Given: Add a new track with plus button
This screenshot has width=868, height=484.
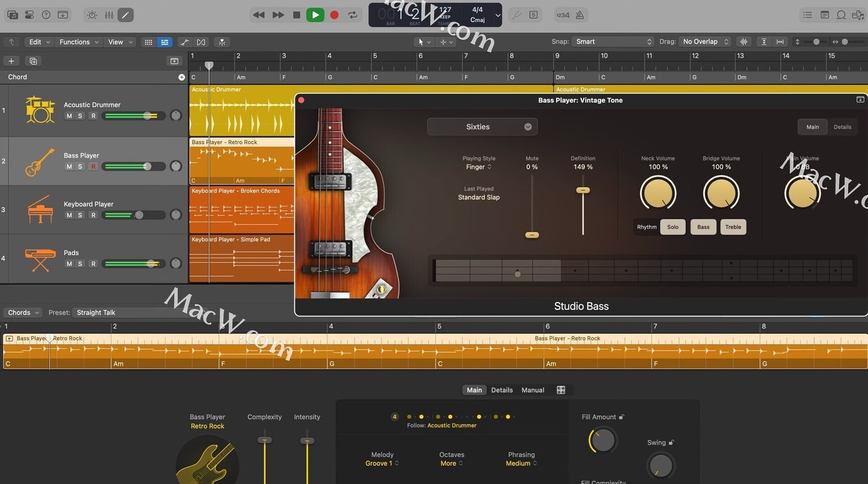Looking at the screenshot, I should (x=11, y=61).
